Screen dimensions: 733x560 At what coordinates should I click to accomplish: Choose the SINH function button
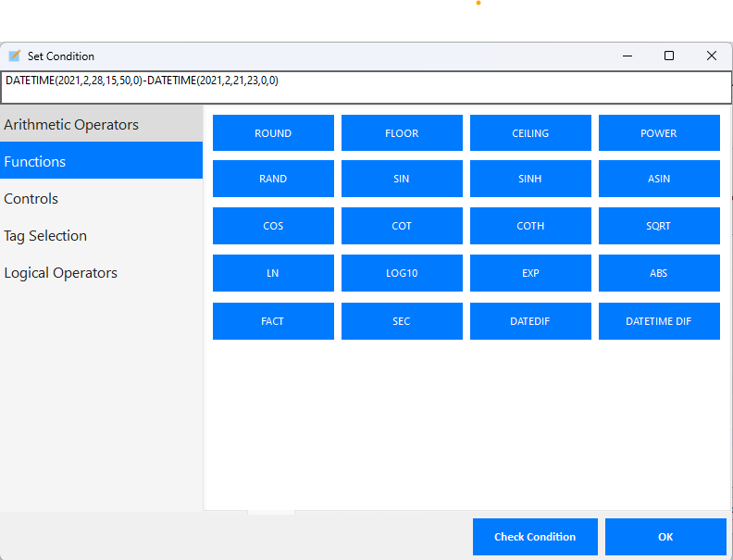530,179
